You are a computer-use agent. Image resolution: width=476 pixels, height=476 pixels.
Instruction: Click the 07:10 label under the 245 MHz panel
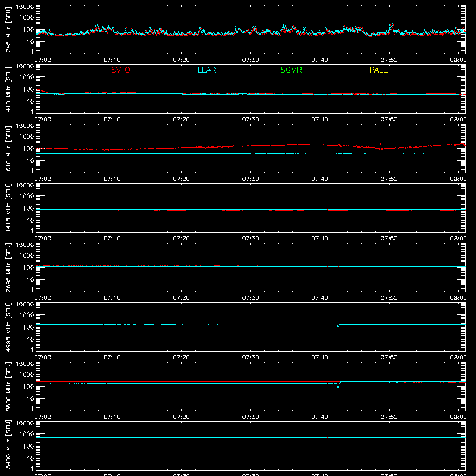pyautogui.click(x=112, y=60)
